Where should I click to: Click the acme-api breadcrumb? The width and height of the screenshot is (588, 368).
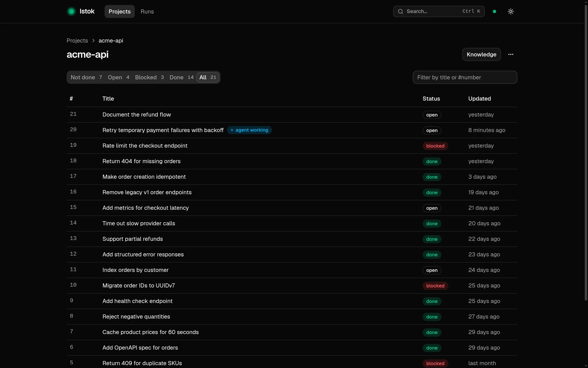pos(111,40)
